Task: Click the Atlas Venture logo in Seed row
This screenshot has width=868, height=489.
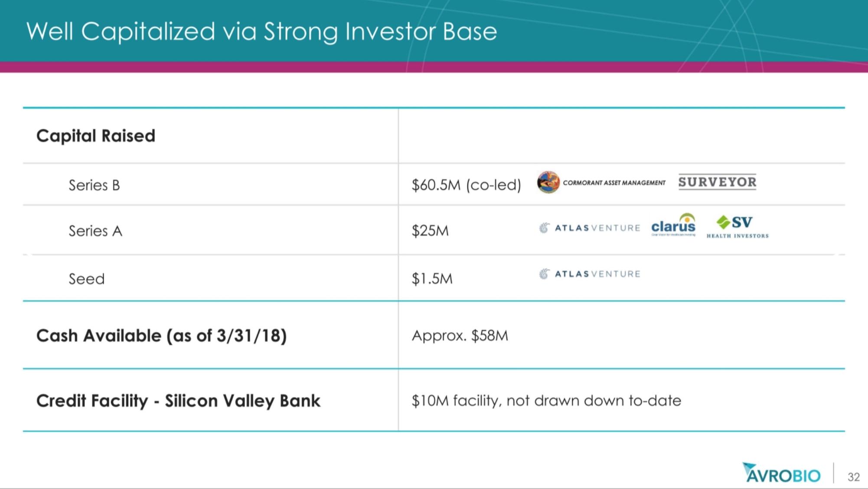Action: tap(590, 274)
